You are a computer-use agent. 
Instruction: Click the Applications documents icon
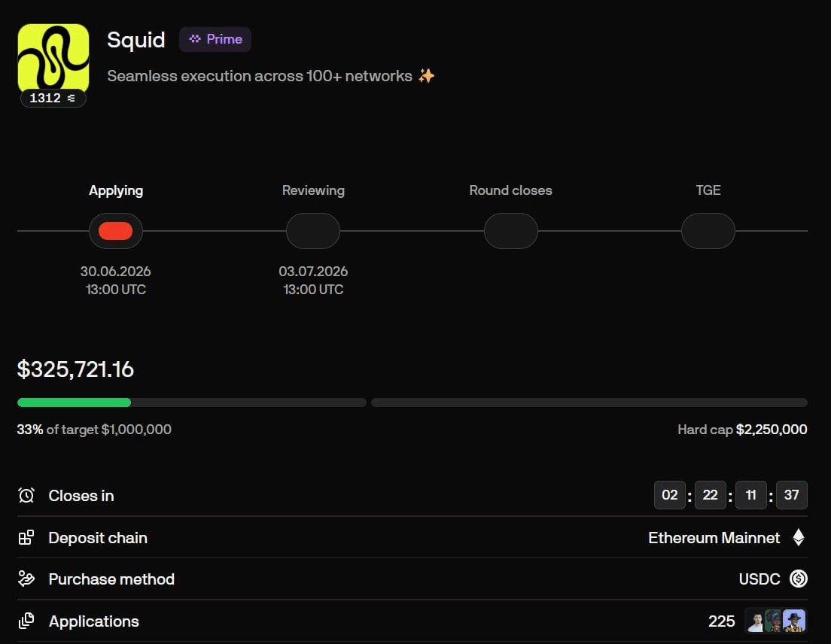(x=26, y=621)
